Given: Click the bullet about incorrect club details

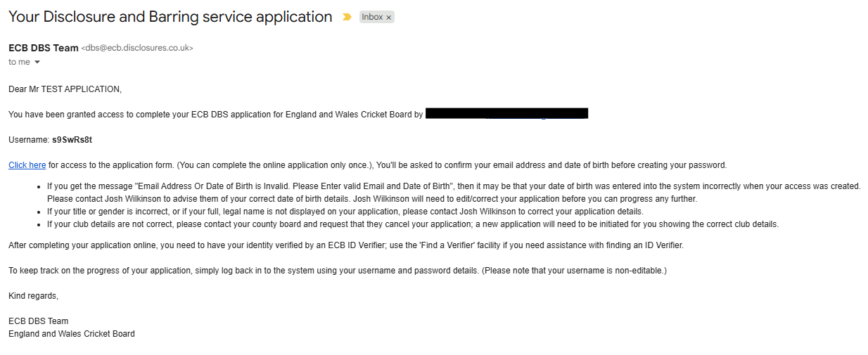Looking at the screenshot, I should click(413, 224).
